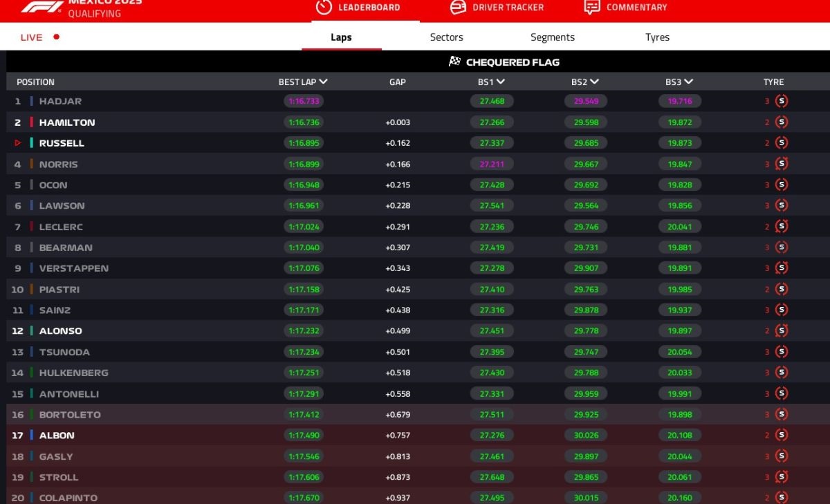
Task: Click Norris's purple BS1 time 27.211
Action: pos(492,165)
